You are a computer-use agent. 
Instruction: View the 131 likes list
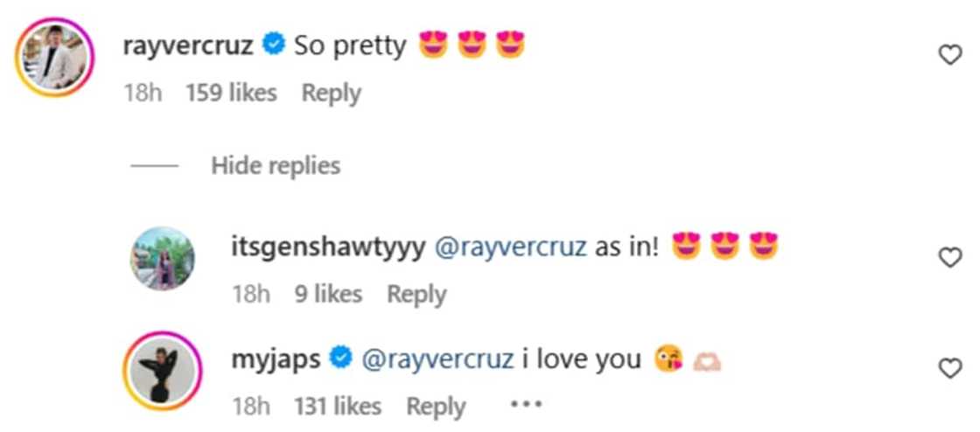click(338, 407)
